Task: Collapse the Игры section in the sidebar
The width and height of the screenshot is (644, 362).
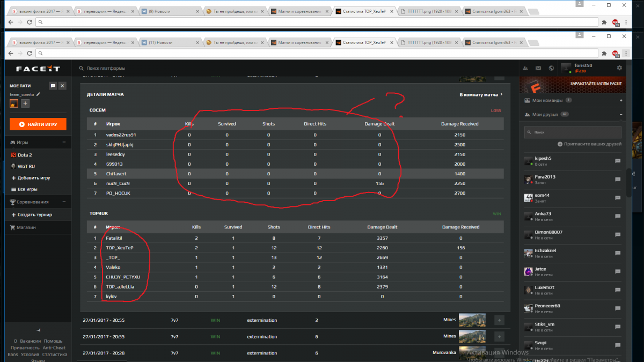Action: [64, 142]
